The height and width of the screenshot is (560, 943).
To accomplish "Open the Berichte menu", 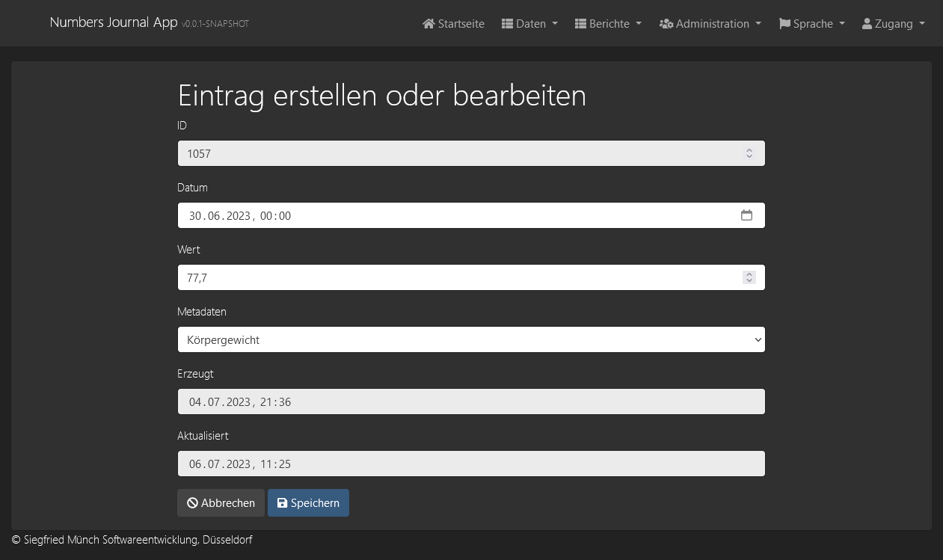I will pyautogui.click(x=609, y=24).
